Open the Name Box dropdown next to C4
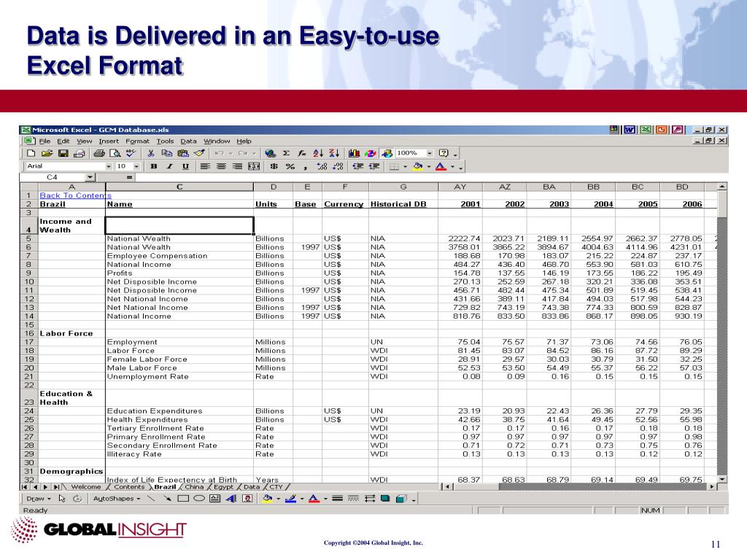 [x=90, y=177]
